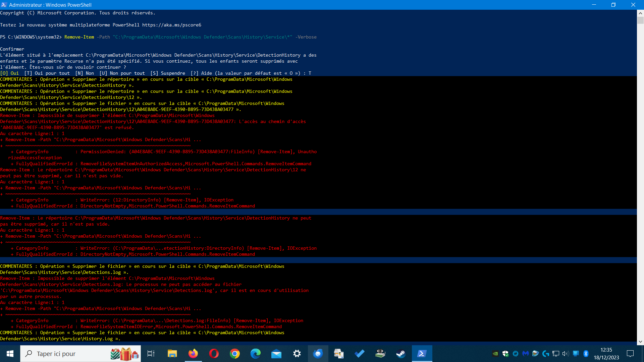The image size is (644, 362).
Task: Click the Windows Start button
Action: coord(10,354)
